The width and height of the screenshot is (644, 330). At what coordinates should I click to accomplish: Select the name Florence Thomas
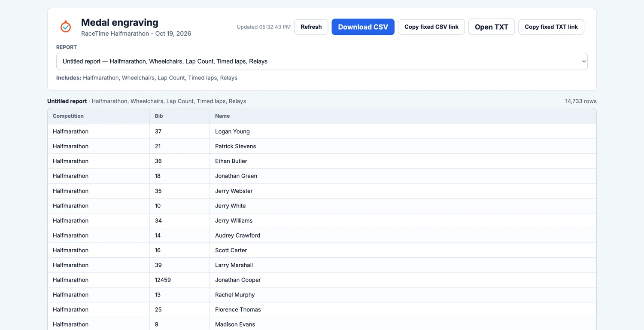238,309
